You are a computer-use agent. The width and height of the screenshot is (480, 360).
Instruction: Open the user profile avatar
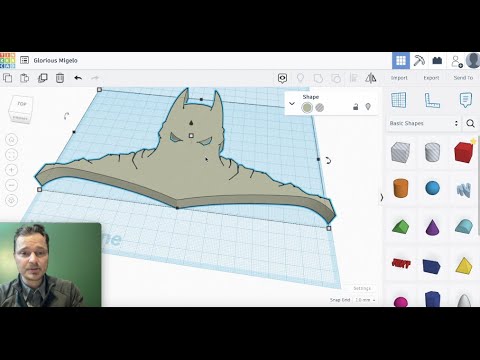point(473,60)
